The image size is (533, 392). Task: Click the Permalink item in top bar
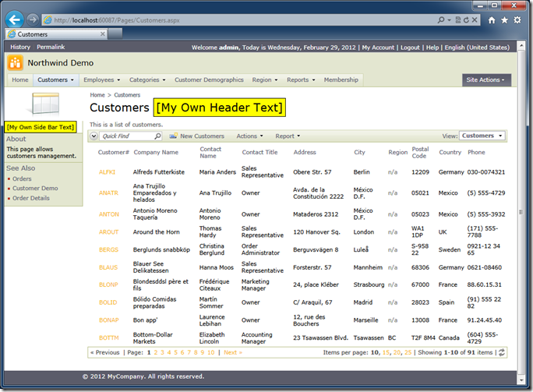(x=51, y=47)
